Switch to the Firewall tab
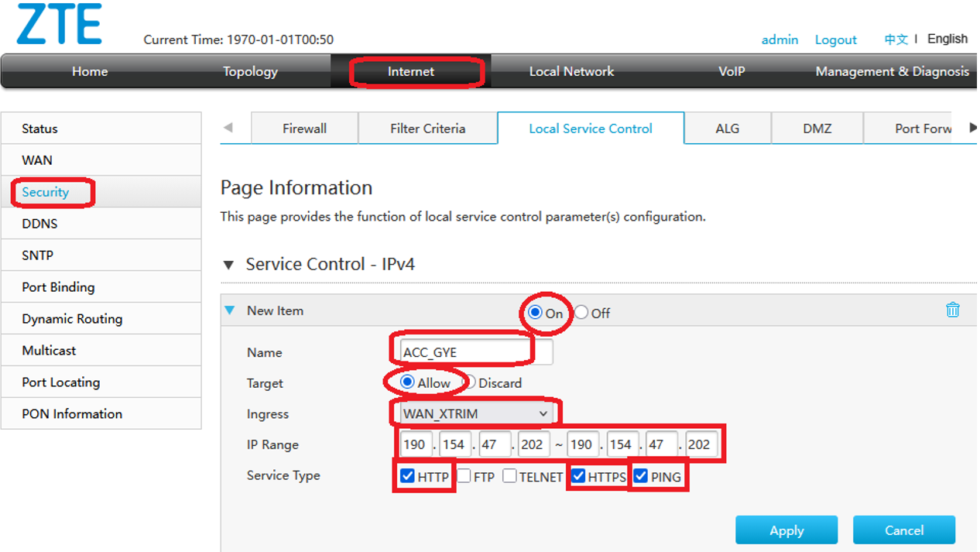The image size is (980, 552). [x=304, y=129]
